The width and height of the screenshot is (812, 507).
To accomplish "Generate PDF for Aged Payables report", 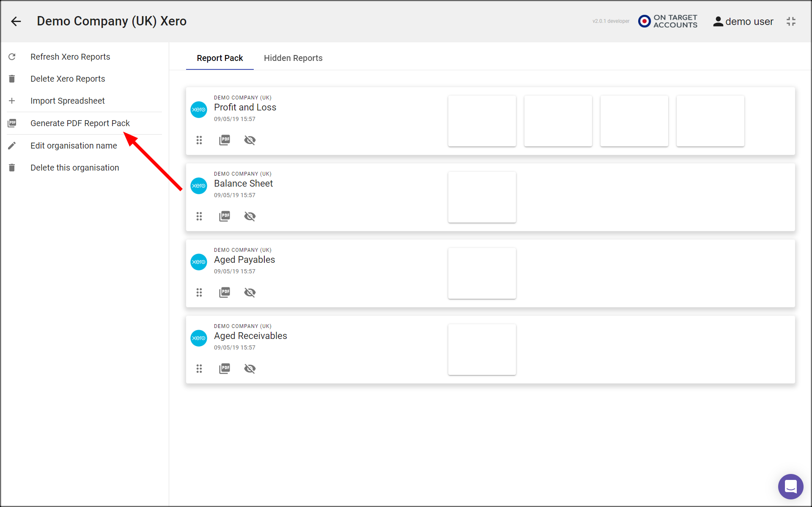I will pyautogui.click(x=225, y=292).
